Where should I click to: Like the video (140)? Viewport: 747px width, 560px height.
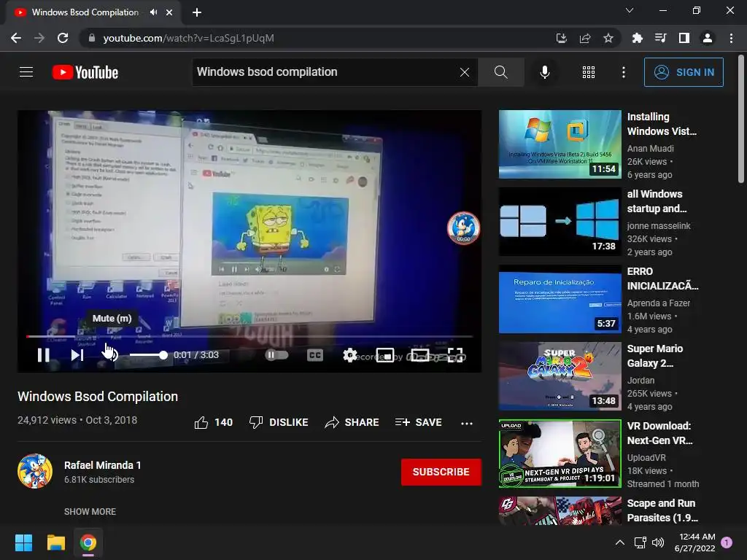[214, 422]
